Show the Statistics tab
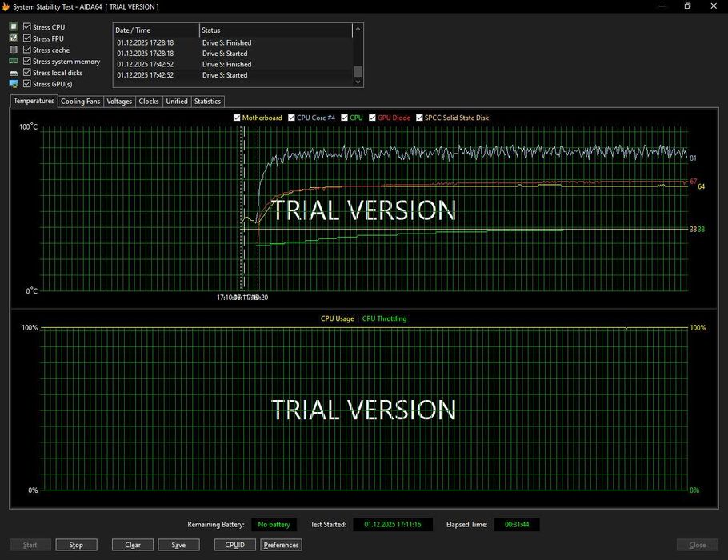Image resolution: width=728 pixels, height=560 pixels. click(207, 102)
